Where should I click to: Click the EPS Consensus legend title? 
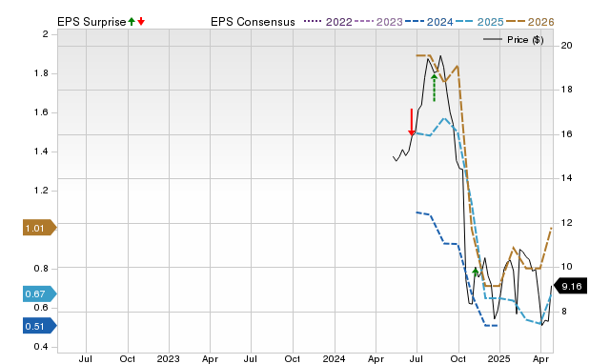coord(253,22)
